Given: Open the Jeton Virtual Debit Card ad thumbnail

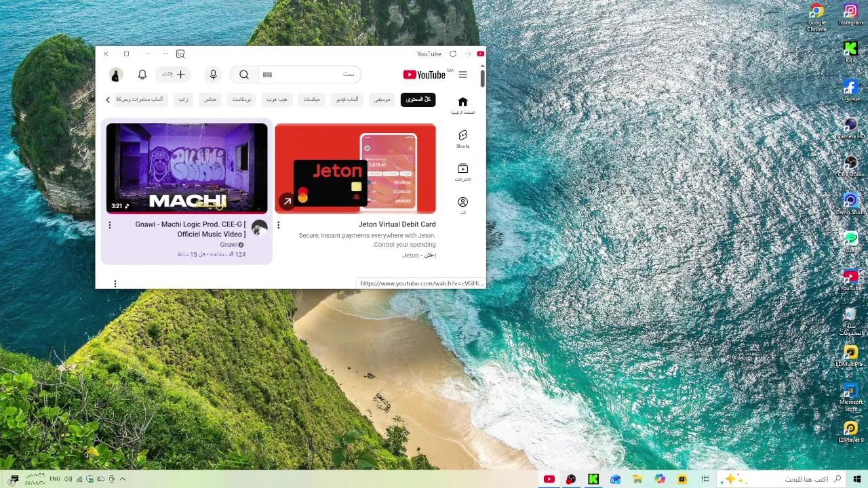Looking at the screenshot, I should pyautogui.click(x=355, y=168).
